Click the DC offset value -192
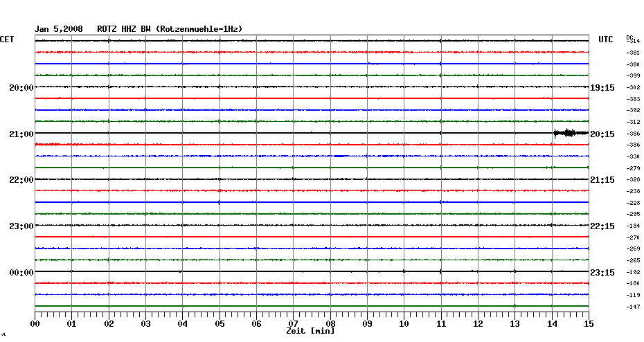 [x=633, y=272]
